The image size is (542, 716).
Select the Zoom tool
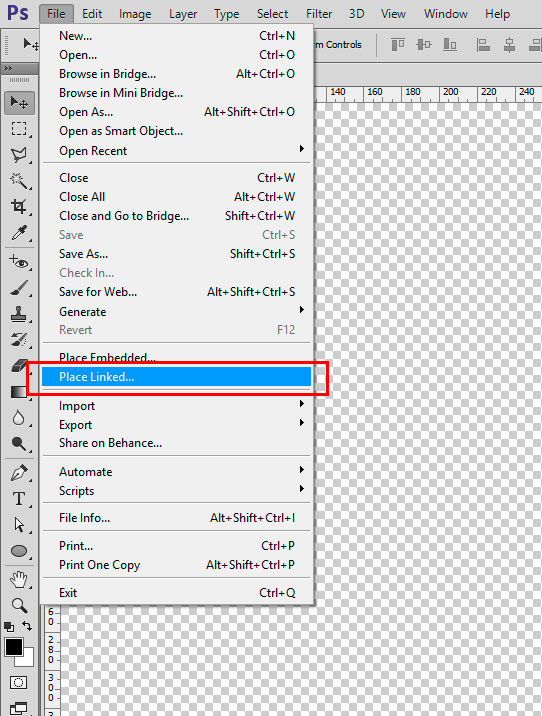pos(19,605)
